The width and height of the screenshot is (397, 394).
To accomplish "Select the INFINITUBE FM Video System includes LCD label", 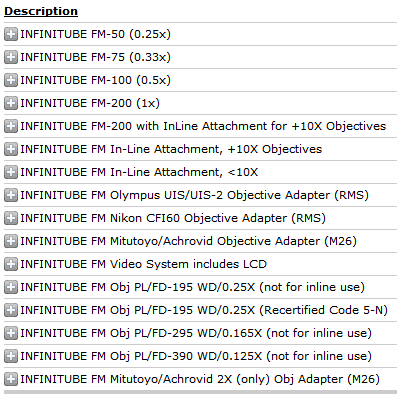I will coord(144,264).
